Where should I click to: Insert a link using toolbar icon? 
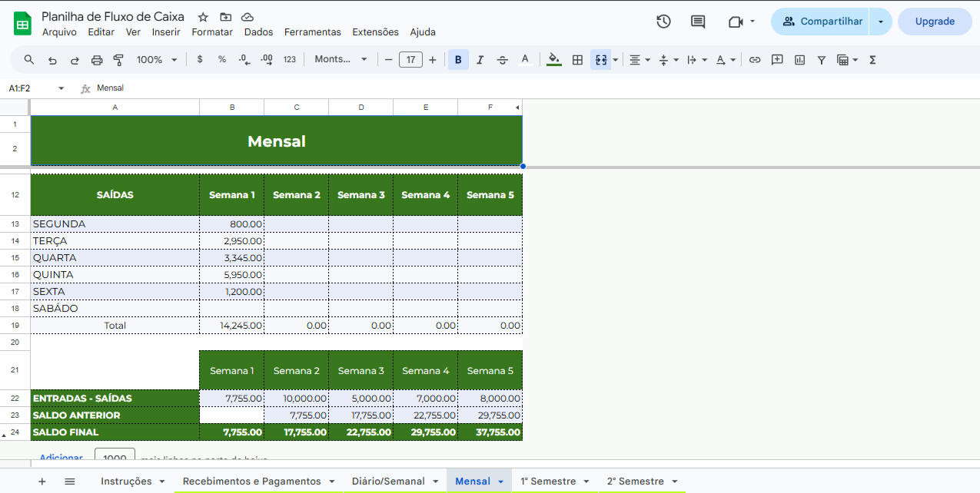(755, 60)
